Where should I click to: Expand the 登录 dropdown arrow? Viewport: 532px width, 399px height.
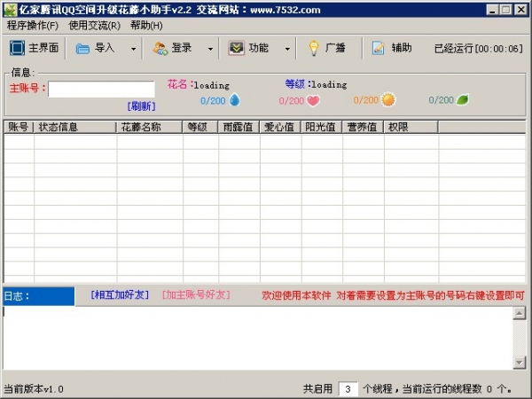[x=210, y=49]
